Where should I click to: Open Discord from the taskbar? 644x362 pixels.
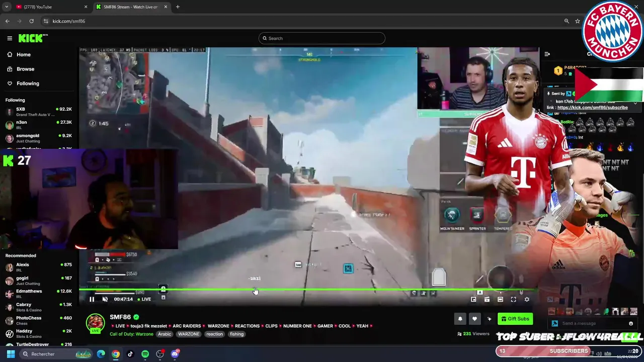click(175, 354)
